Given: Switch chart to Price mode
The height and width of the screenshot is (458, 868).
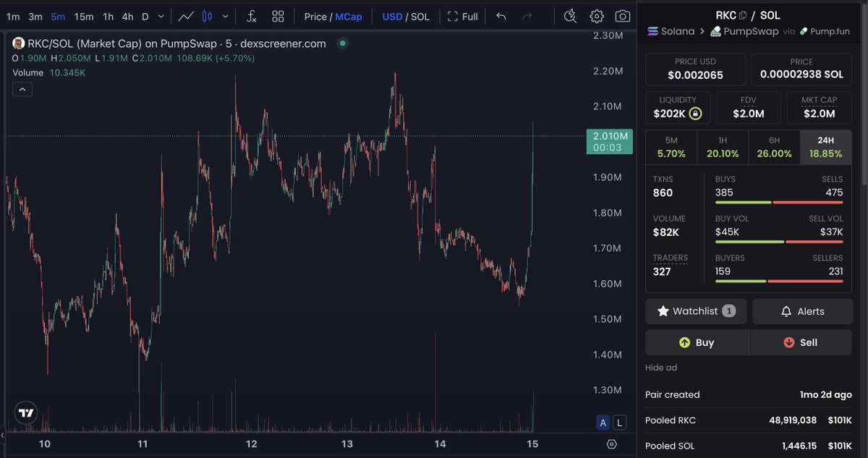Looking at the screenshot, I should (315, 16).
